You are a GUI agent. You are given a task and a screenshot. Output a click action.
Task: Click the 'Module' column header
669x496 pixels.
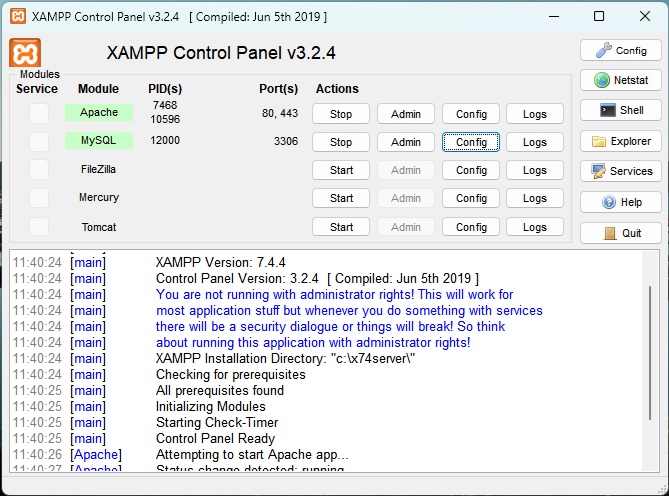coord(98,89)
